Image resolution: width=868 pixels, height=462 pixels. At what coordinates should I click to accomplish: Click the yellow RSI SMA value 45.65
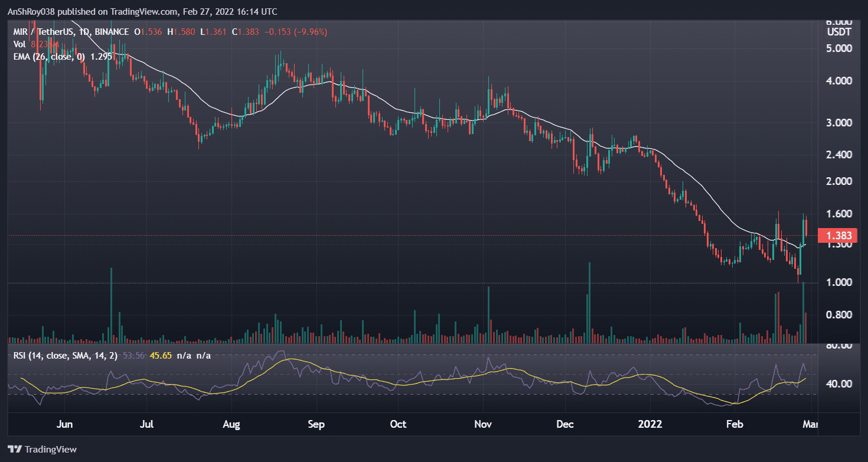[161, 356]
